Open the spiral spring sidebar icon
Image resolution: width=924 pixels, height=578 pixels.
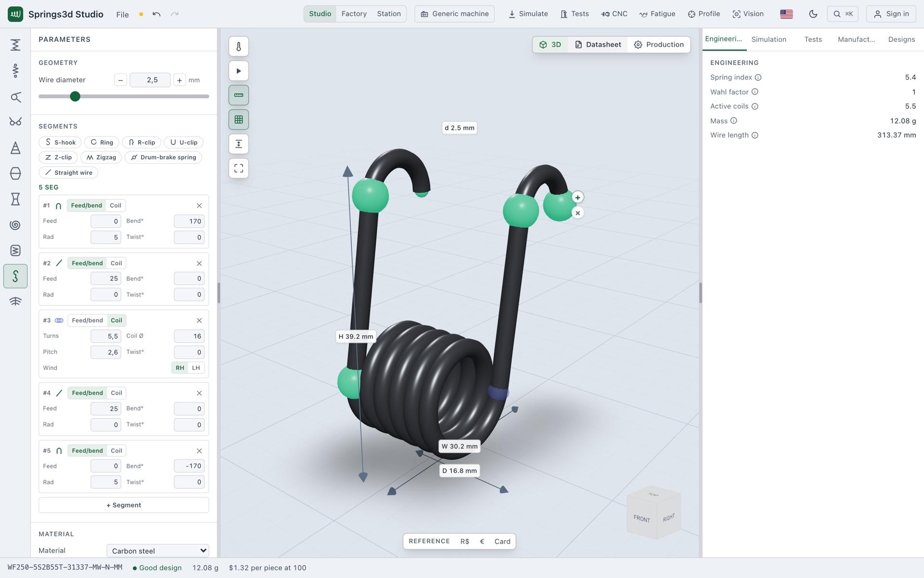[15, 225]
